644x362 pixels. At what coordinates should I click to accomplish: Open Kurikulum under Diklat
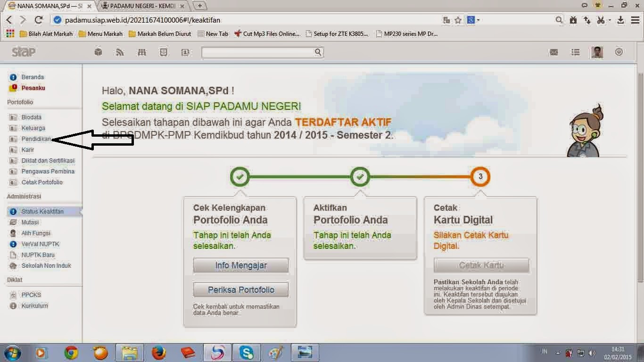pyautogui.click(x=34, y=305)
